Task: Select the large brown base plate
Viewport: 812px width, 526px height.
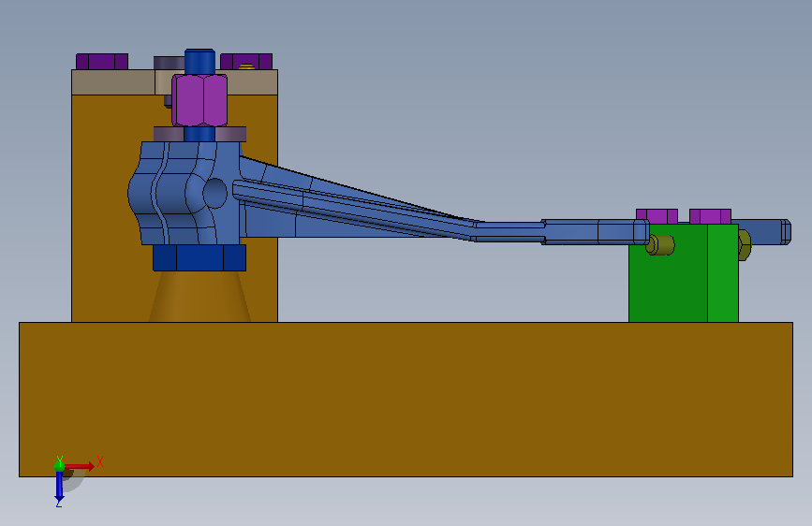Action: coord(406,399)
